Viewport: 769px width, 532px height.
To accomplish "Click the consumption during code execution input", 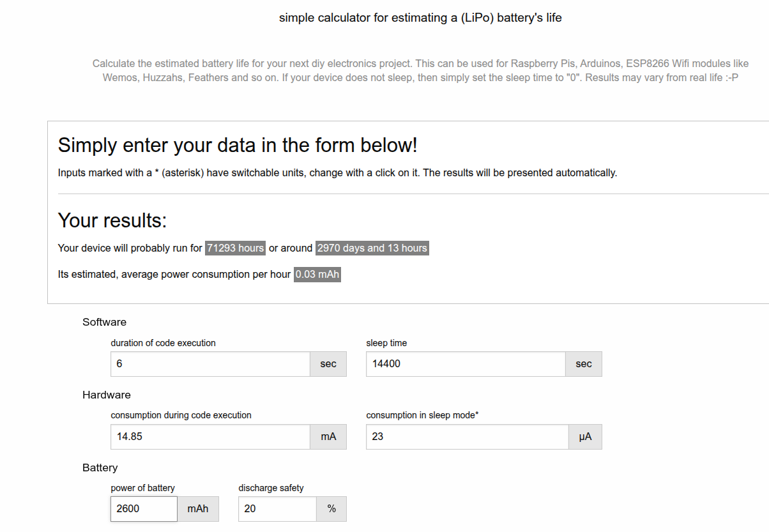I will (210, 437).
